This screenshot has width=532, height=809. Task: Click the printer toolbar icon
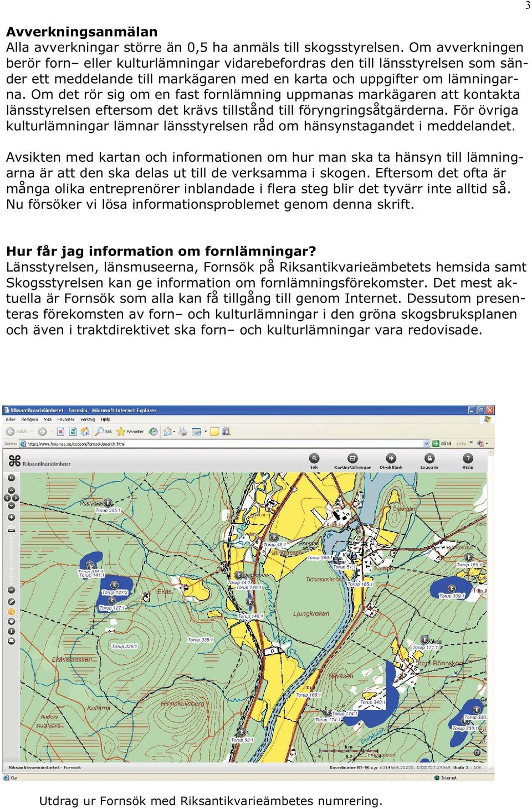[x=183, y=431]
